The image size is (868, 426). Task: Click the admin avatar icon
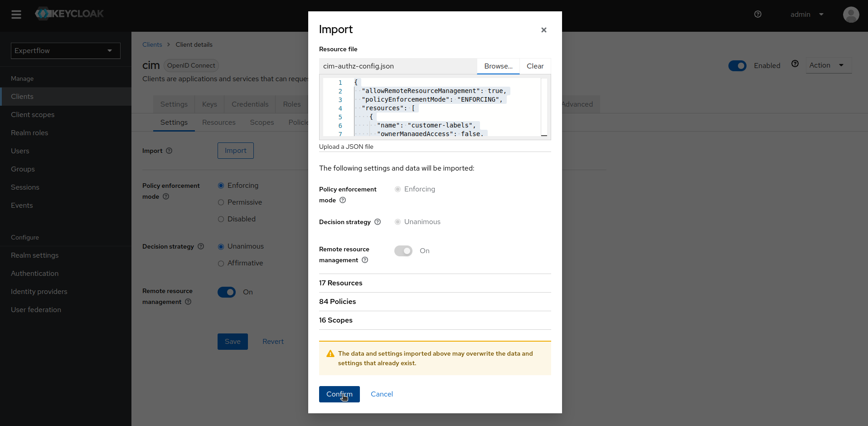tap(851, 15)
